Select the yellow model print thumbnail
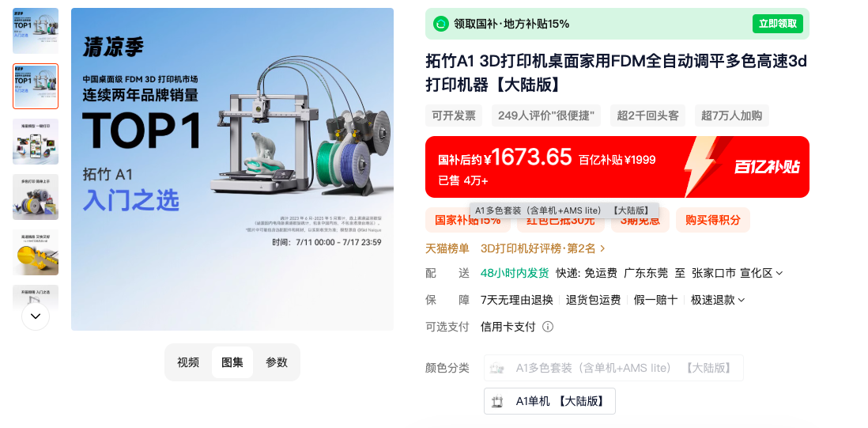 point(36,252)
